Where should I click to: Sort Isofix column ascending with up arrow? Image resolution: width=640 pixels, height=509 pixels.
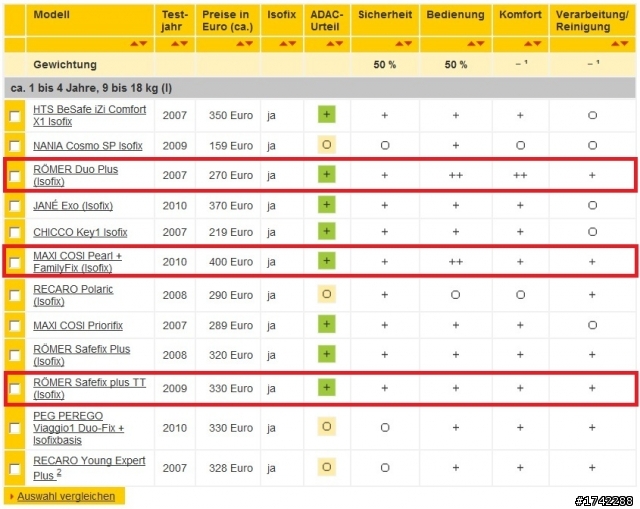283,43
